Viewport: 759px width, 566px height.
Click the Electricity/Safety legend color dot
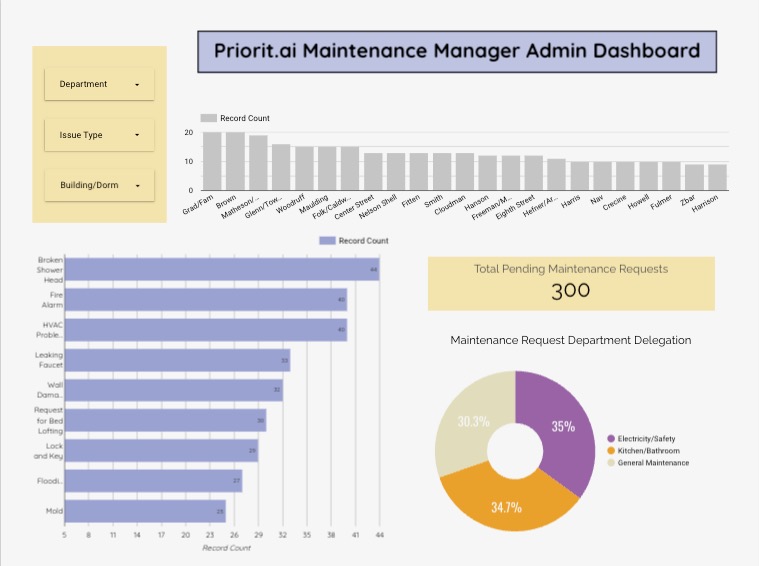pos(611,439)
